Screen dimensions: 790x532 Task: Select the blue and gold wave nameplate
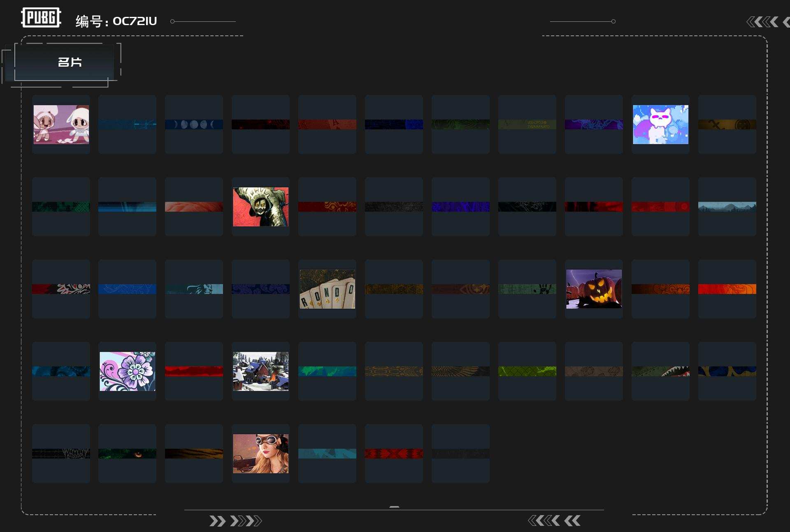point(727,371)
